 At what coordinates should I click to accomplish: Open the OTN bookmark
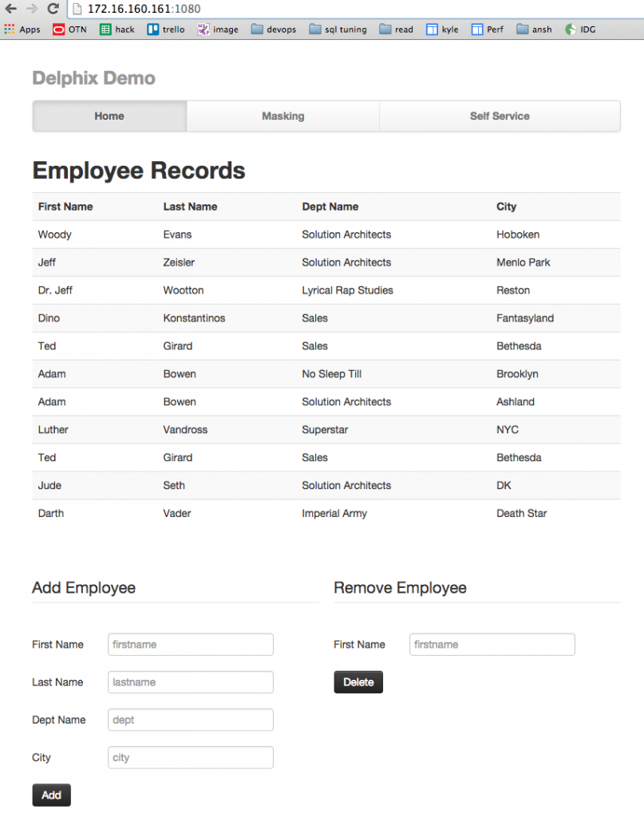point(69,30)
